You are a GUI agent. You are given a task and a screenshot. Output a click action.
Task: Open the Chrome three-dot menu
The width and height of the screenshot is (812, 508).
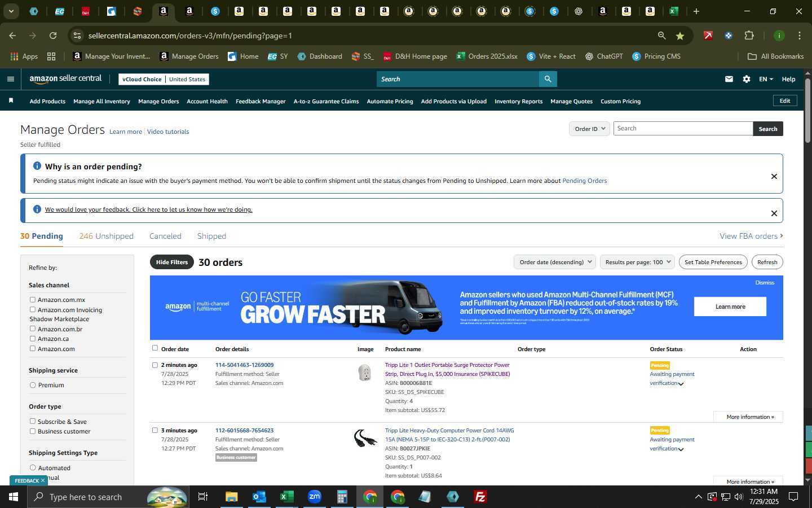[x=800, y=36]
